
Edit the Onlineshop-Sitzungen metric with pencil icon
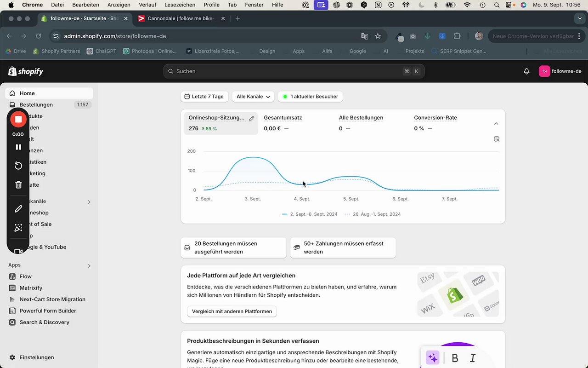pos(251,118)
